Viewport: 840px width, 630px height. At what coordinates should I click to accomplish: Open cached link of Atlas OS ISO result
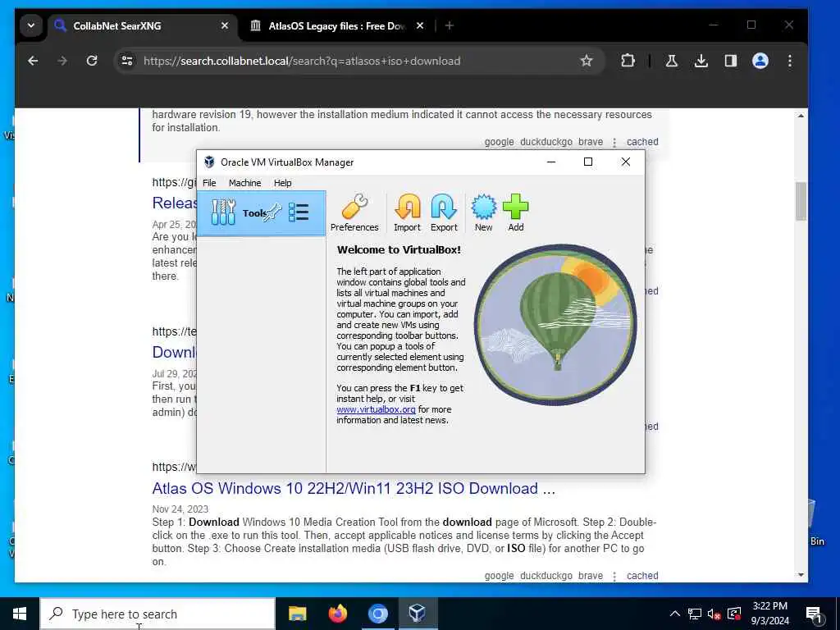coord(642,576)
